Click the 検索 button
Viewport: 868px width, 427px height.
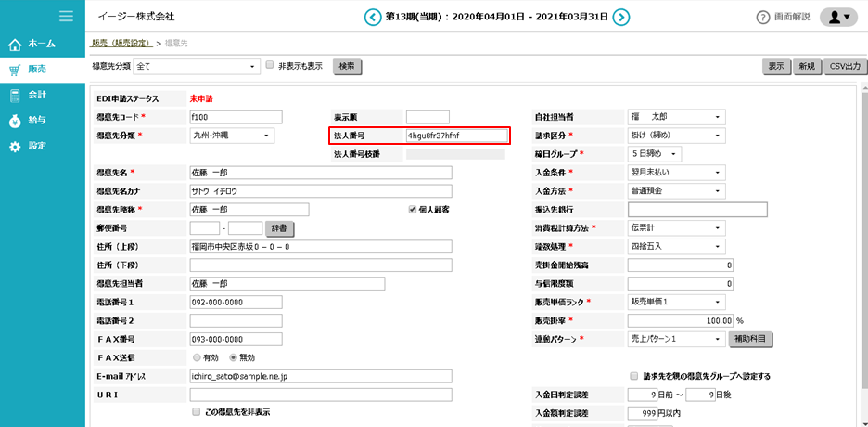pos(347,67)
